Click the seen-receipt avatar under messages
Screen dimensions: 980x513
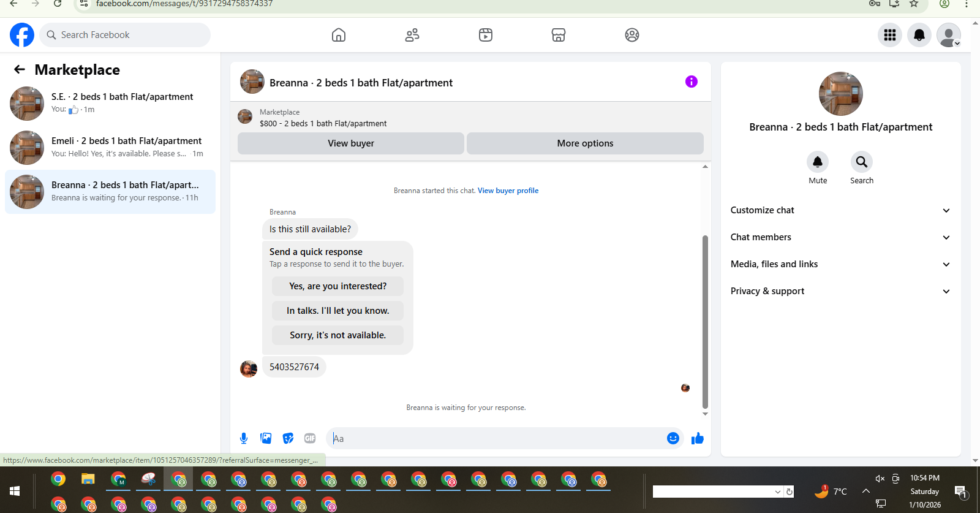pos(685,388)
